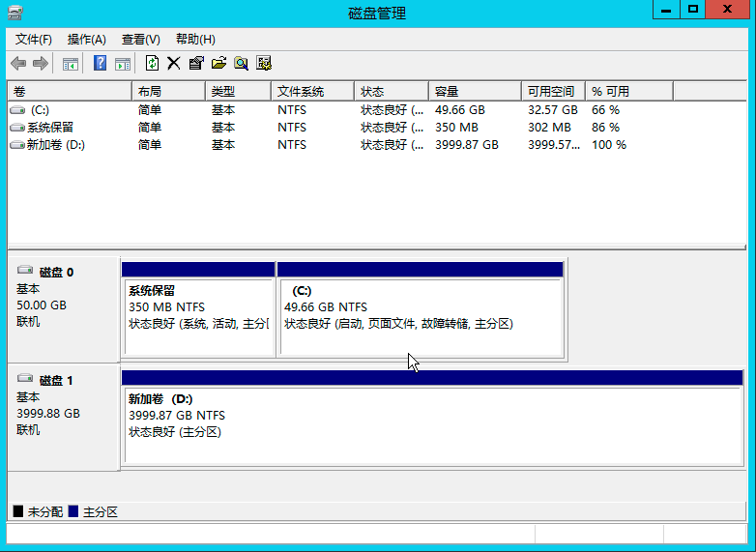This screenshot has height=552, width=756.
Task: Click the 350 MB capacity cell
Action: (x=456, y=128)
